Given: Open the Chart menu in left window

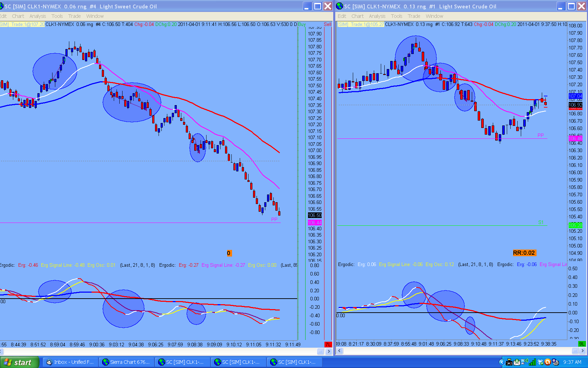Looking at the screenshot, I should (x=18, y=16).
